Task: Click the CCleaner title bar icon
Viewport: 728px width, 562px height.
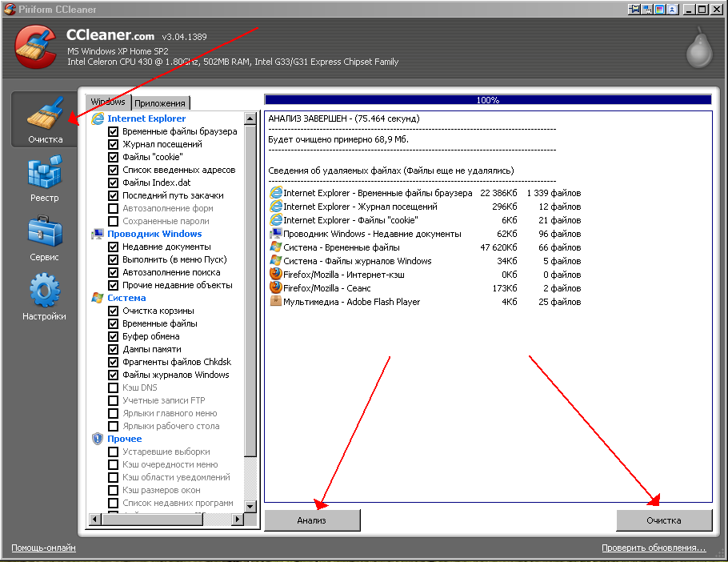Action: point(10,9)
